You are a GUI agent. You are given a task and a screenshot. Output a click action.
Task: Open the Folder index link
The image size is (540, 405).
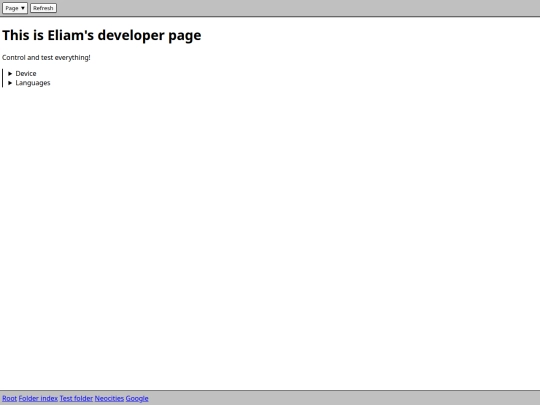pos(38,398)
